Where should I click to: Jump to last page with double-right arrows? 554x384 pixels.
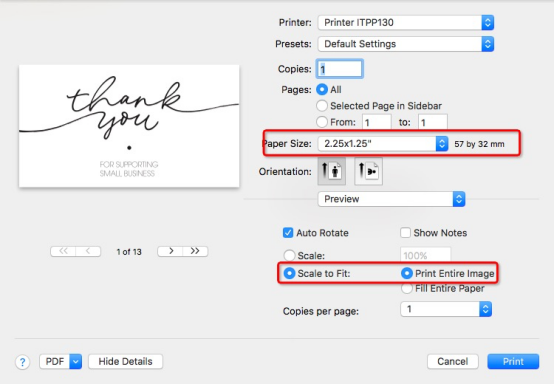coord(195,251)
